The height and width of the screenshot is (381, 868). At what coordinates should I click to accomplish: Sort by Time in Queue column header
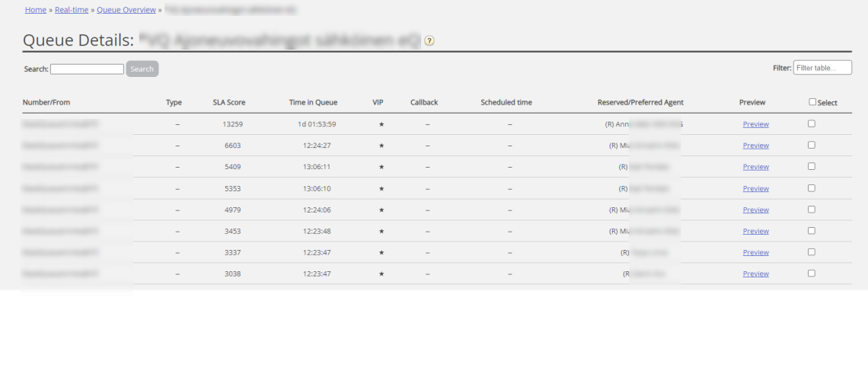pos(313,102)
